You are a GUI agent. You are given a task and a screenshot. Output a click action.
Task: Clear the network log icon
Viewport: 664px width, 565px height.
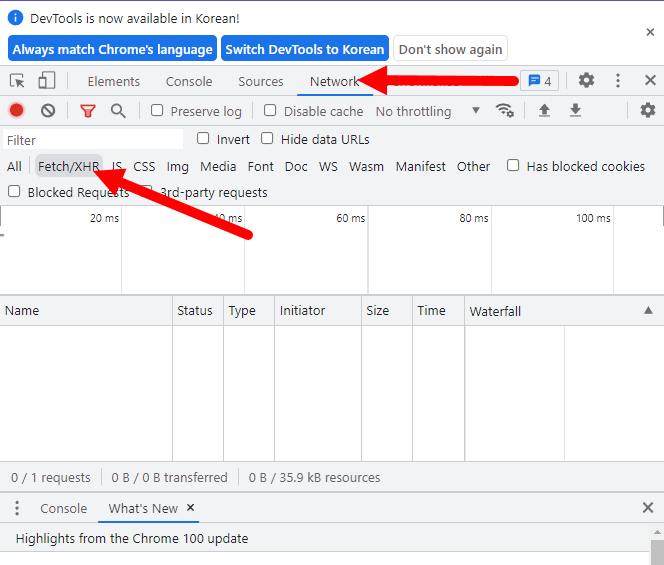48,111
